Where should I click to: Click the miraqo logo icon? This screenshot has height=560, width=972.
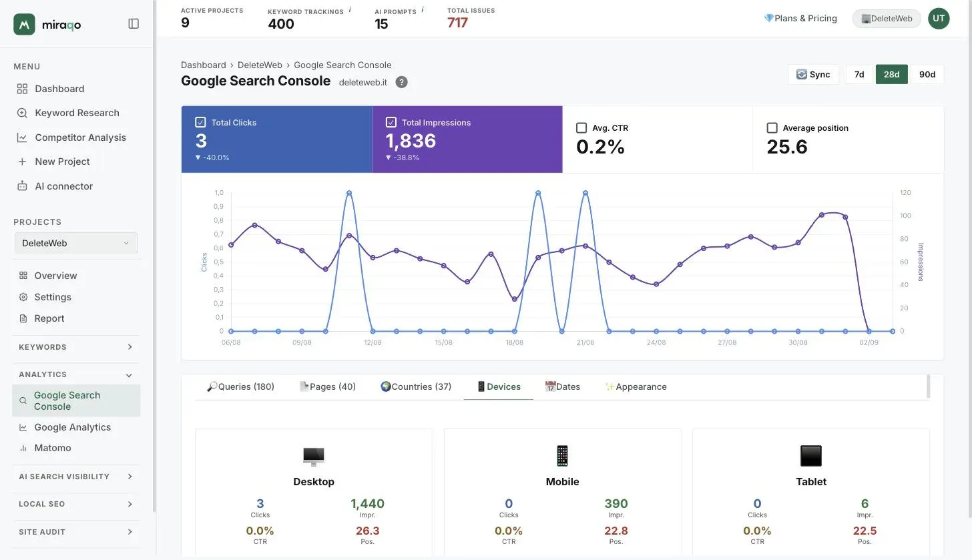pyautogui.click(x=24, y=24)
